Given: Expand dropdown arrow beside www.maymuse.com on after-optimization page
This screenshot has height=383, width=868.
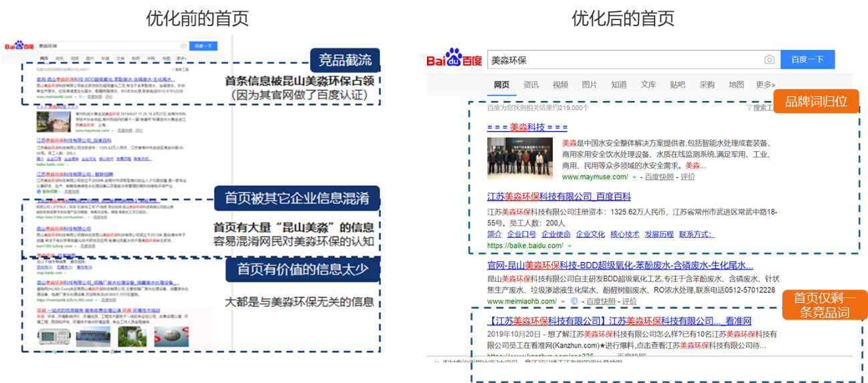Looking at the screenshot, I should [x=634, y=178].
